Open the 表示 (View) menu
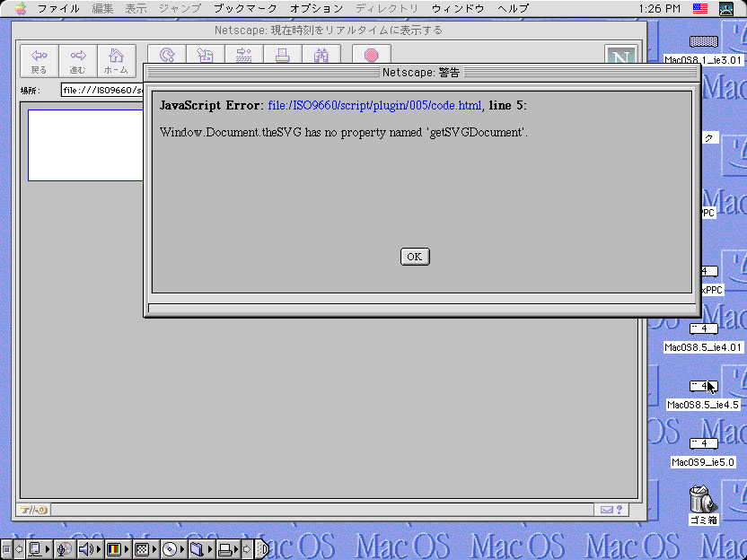 pyautogui.click(x=136, y=9)
